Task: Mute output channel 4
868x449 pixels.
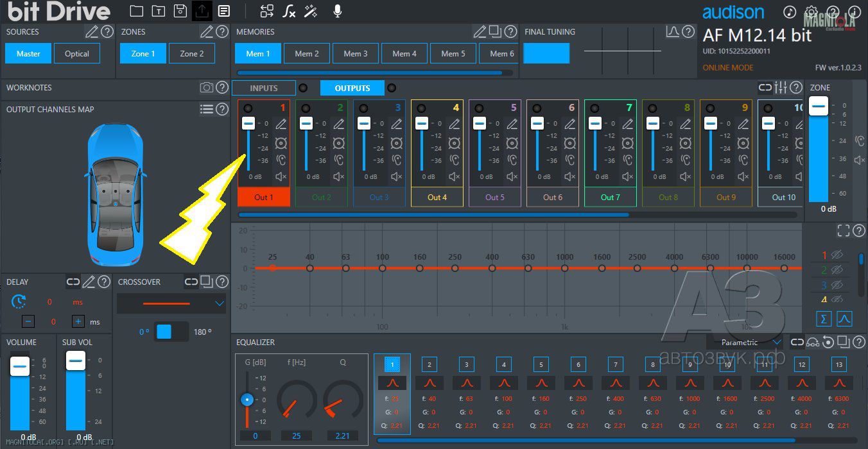Action: pyautogui.click(x=454, y=177)
